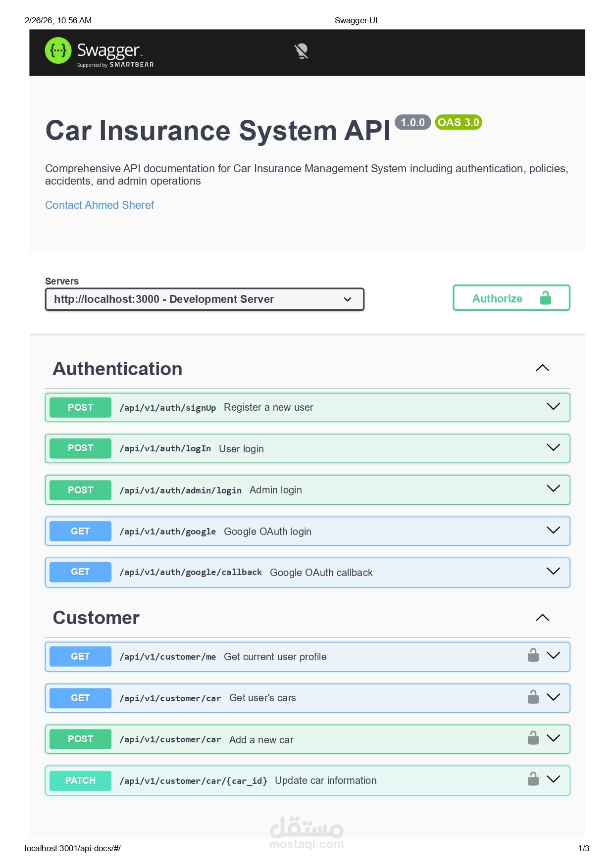Click lock icon on Add a new car
614x868 pixels.
tap(533, 738)
